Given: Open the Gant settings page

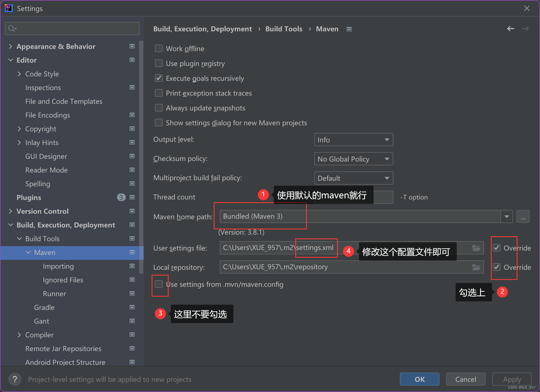Looking at the screenshot, I should (x=41, y=321).
